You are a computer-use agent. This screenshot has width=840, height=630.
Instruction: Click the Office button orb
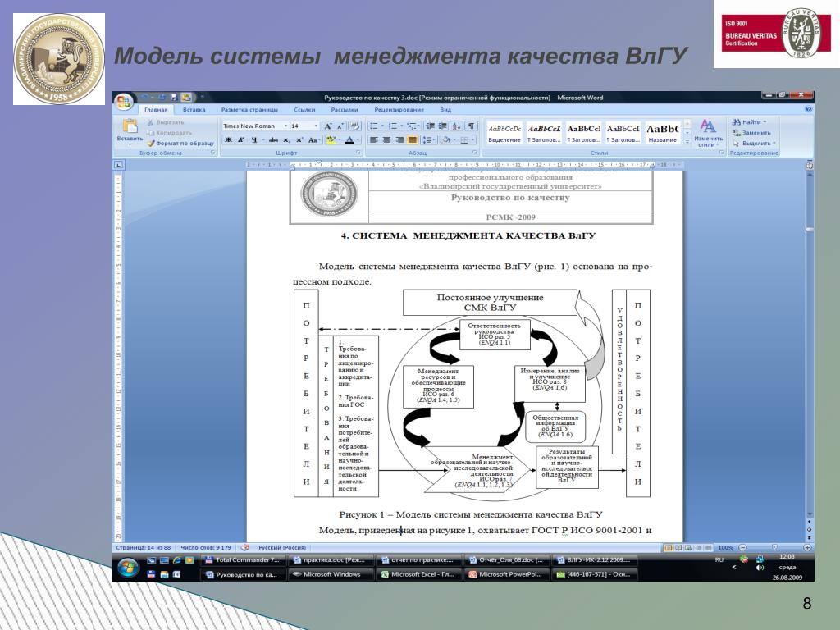point(124,101)
